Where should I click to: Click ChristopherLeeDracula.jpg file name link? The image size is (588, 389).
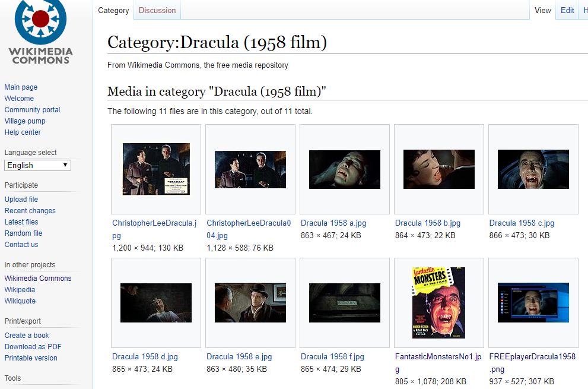154,229
